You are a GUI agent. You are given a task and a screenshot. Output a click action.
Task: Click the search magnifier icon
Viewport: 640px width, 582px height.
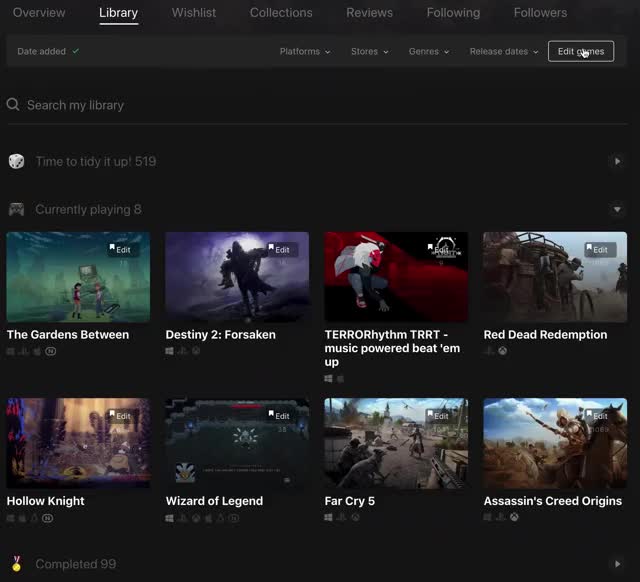[x=13, y=104]
